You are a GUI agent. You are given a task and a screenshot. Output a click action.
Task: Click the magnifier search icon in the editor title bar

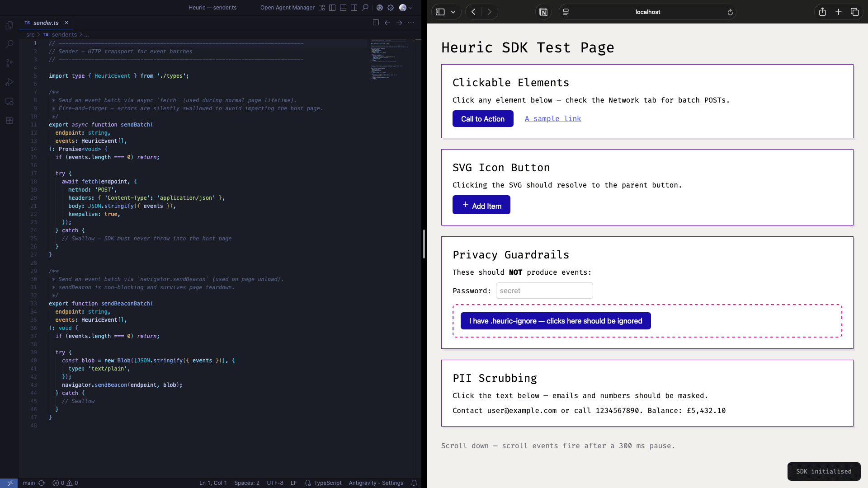coord(365,8)
